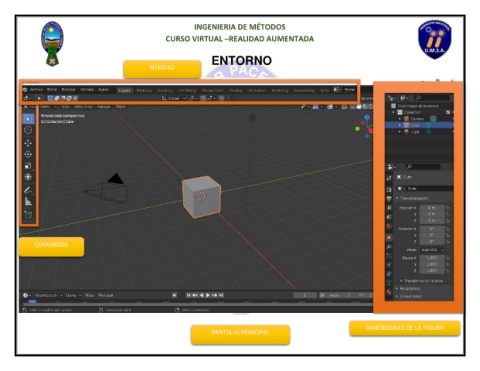Select the Annotate pencil tool
Screen dimensions: 480x371
(28, 190)
